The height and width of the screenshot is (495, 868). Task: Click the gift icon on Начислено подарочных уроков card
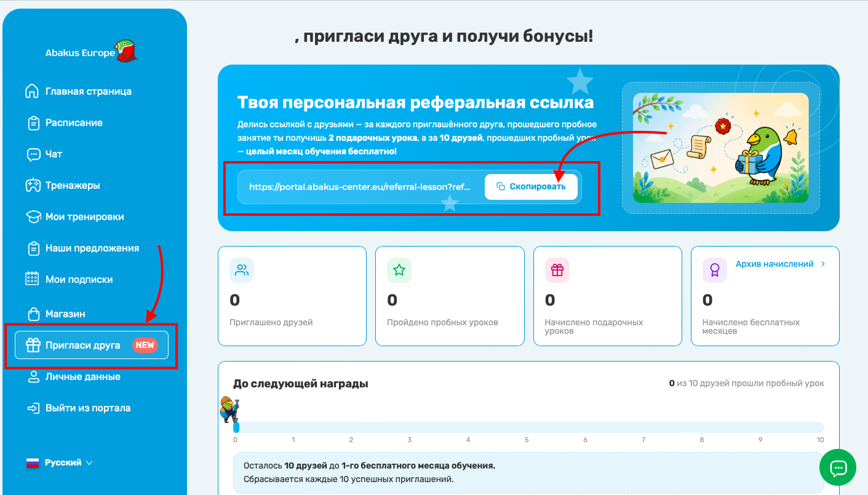pyautogui.click(x=557, y=270)
